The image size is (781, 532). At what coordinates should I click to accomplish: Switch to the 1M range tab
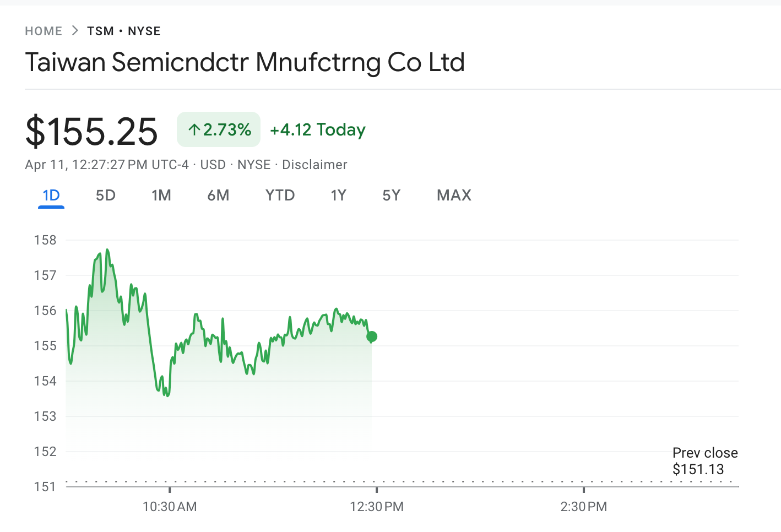click(161, 196)
